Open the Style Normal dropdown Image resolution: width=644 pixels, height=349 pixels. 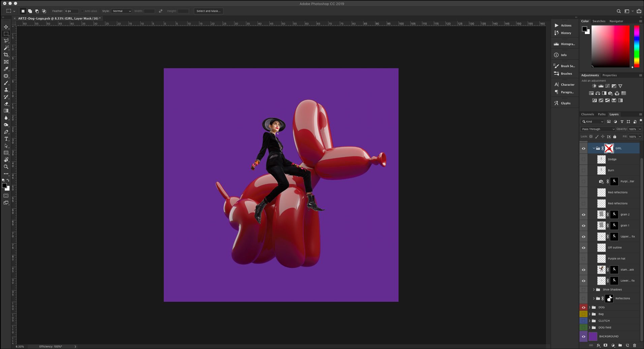(121, 11)
